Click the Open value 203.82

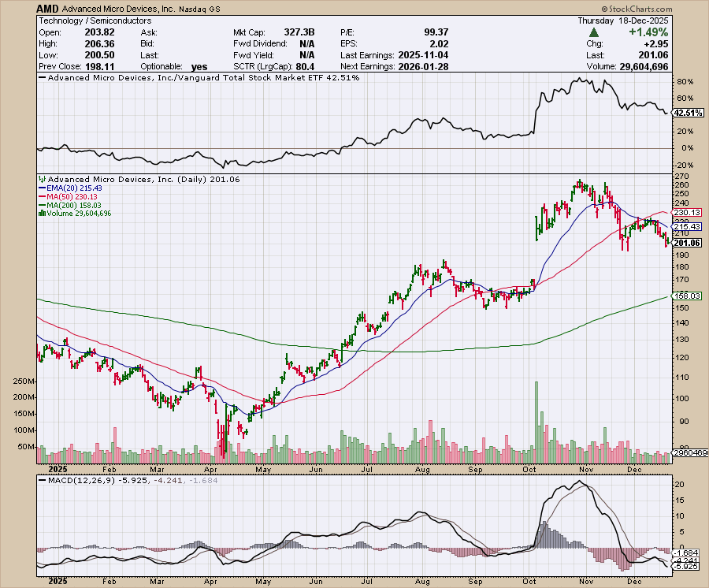point(99,32)
